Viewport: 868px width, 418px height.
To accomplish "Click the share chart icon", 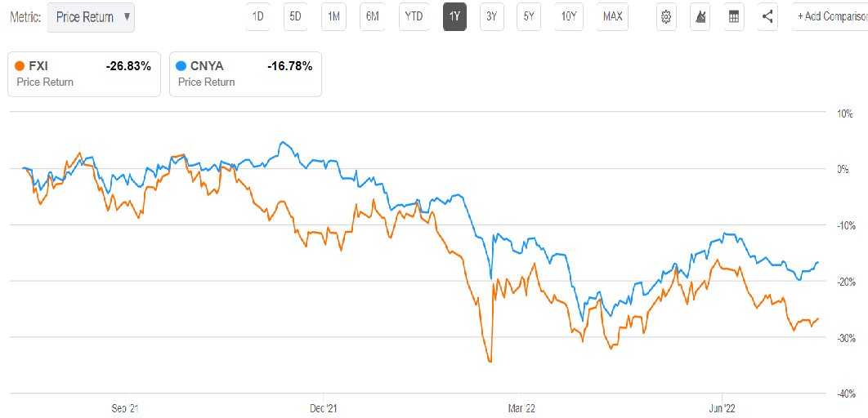I will (767, 16).
